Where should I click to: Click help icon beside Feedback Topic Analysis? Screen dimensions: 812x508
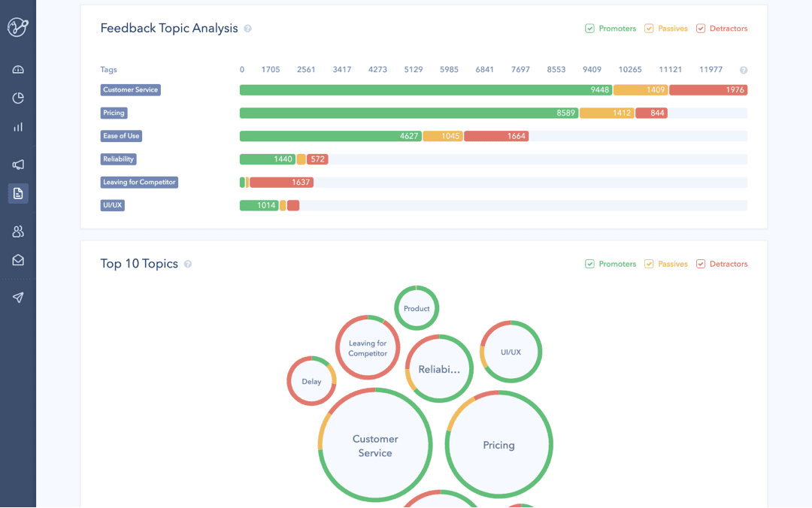[x=247, y=29]
